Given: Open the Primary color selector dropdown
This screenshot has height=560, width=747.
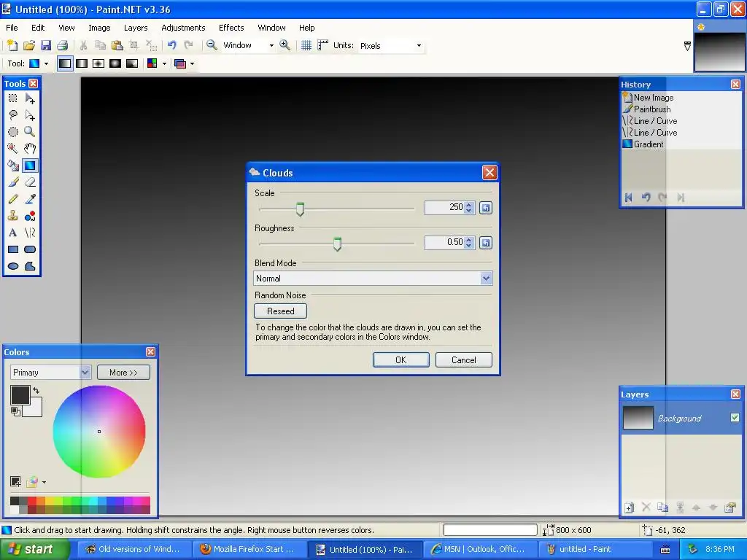Looking at the screenshot, I should coord(85,373).
